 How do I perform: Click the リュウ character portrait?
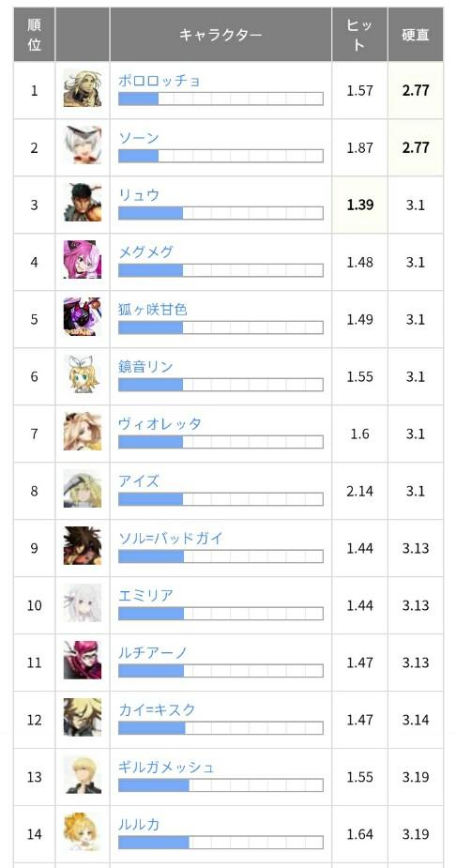point(83,203)
